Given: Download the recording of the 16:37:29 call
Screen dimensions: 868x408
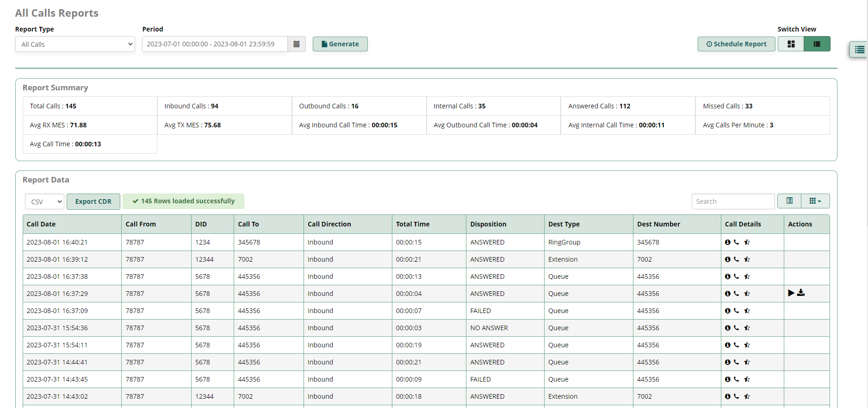Looking at the screenshot, I should click(801, 293).
